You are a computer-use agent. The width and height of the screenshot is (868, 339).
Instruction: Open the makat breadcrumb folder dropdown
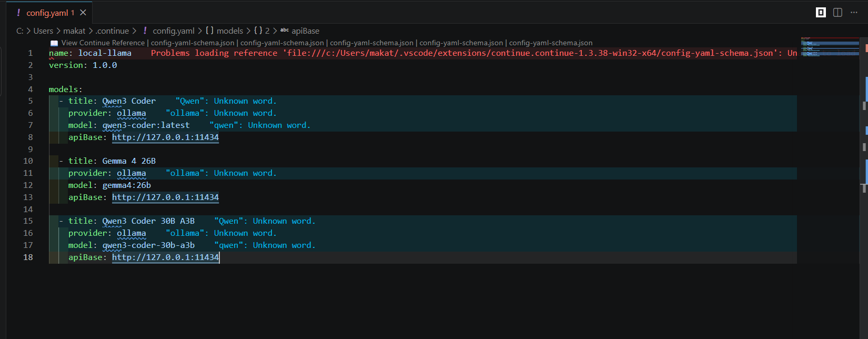click(74, 31)
